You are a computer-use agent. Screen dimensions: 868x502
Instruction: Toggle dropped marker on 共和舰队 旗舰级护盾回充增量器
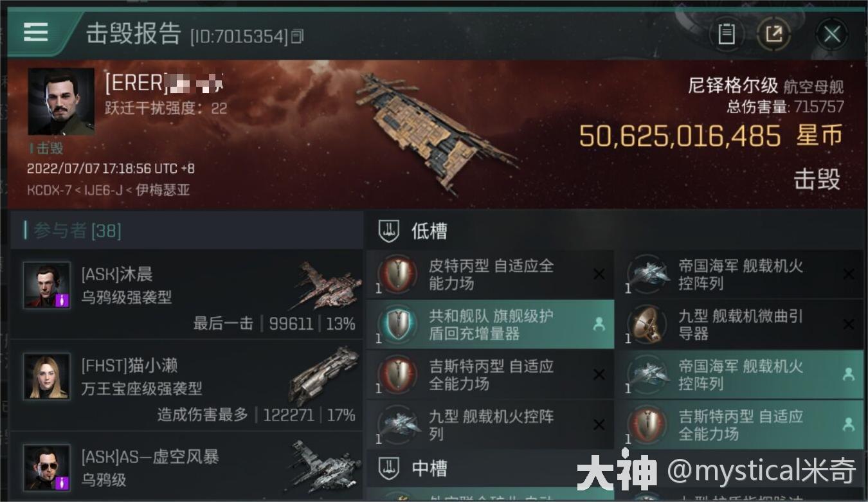click(x=599, y=325)
